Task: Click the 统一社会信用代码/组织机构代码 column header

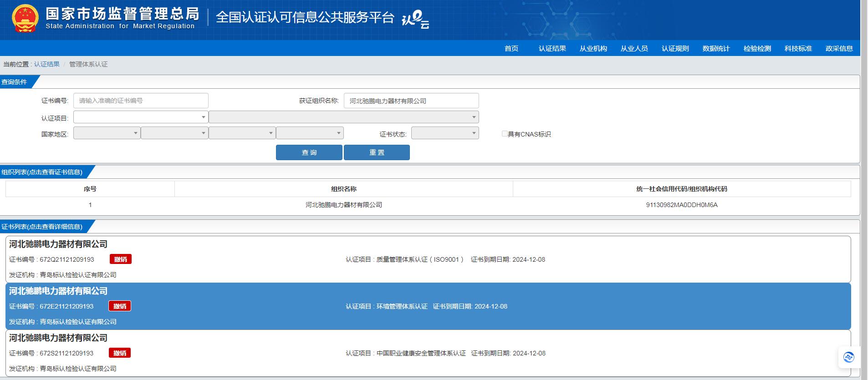Action: (682, 189)
